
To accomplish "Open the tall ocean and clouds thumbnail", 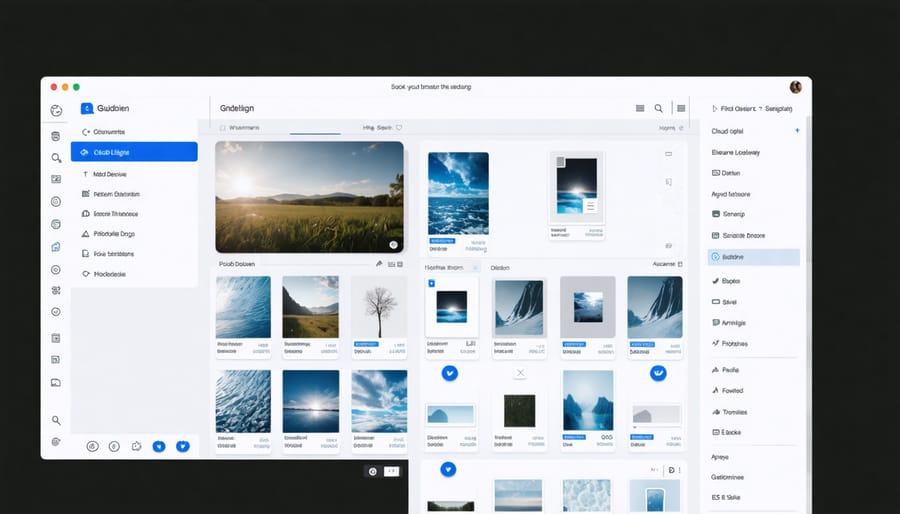I will tap(458, 193).
